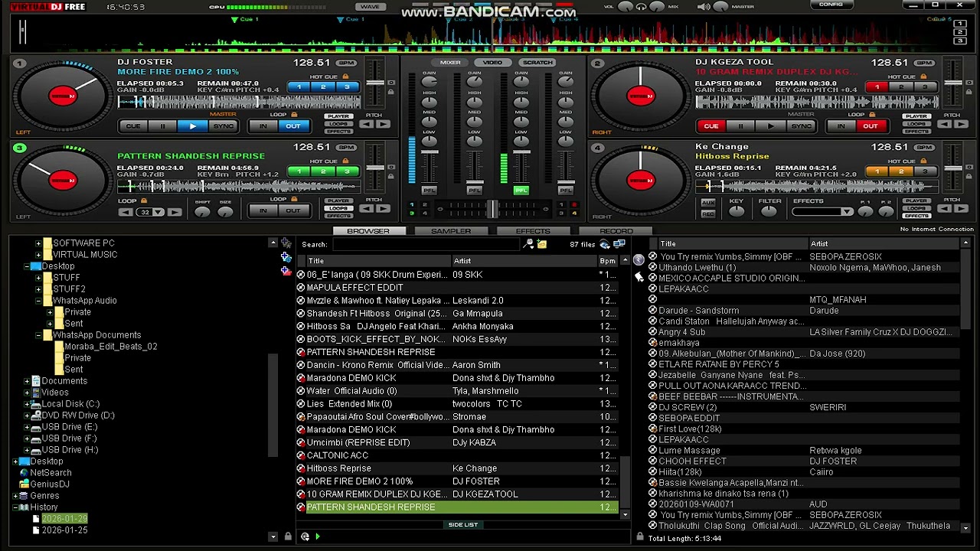Click the crossfader handle
This screenshot has width=980, height=551.
[492, 209]
